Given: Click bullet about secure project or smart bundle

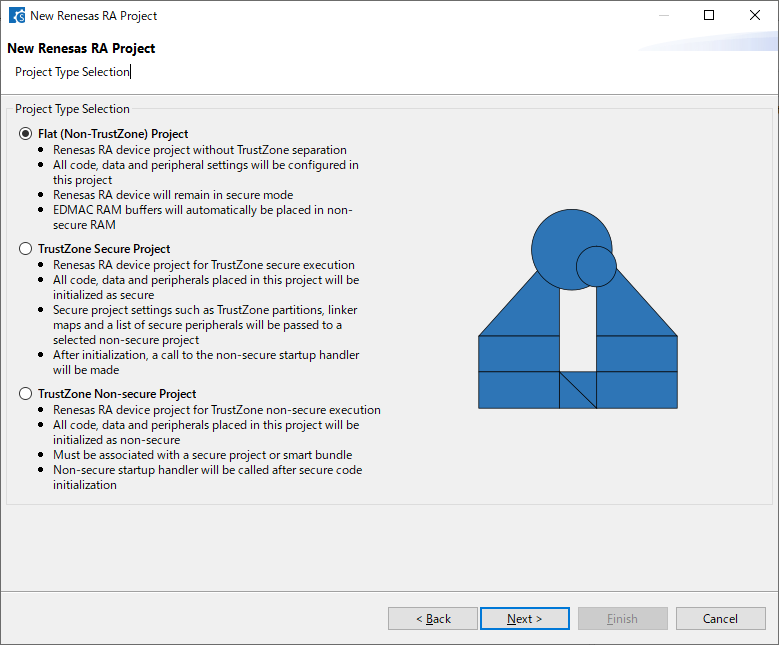Looking at the screenshot, I should click(202, 455).
